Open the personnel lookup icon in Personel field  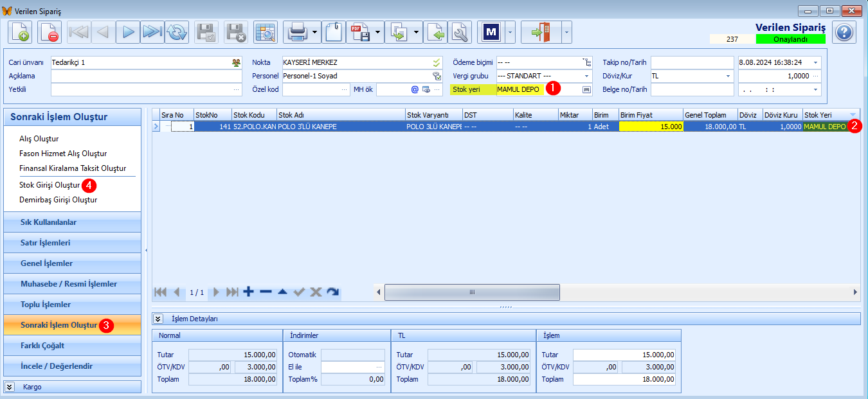click(437, 76)
